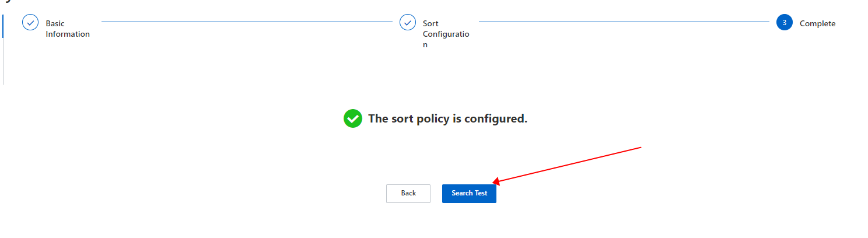Image resolution: width=868 pixels, height=238 pixels.
Task: Click connector line before Complete step
Action: [x=624, y=22]
